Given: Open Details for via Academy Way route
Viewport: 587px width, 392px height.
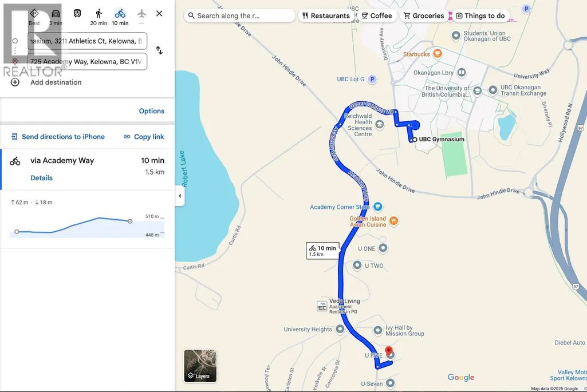Looking at the screenshot, I should 41,177.
